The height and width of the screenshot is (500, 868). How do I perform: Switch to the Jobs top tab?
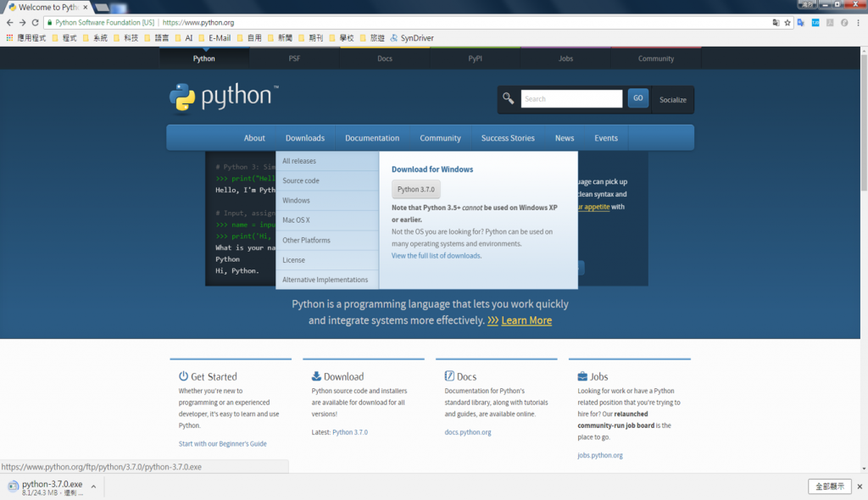(565, 58)
